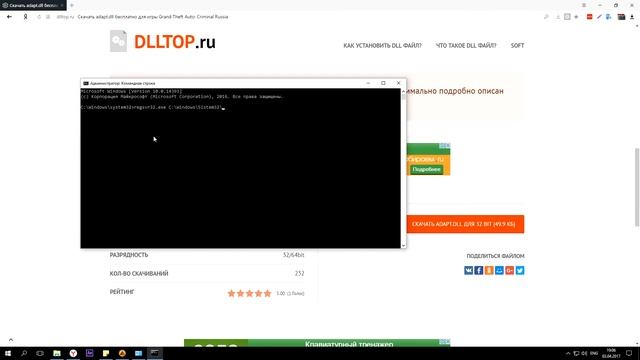Open 'Что такое DLL файл?' menu item
Image resolution: width=640 pixels, height=360 pixels.
(x=466, y=45)
